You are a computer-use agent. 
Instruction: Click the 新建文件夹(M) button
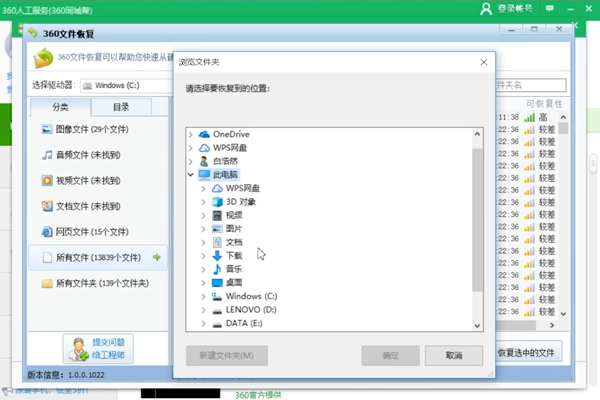227,356
